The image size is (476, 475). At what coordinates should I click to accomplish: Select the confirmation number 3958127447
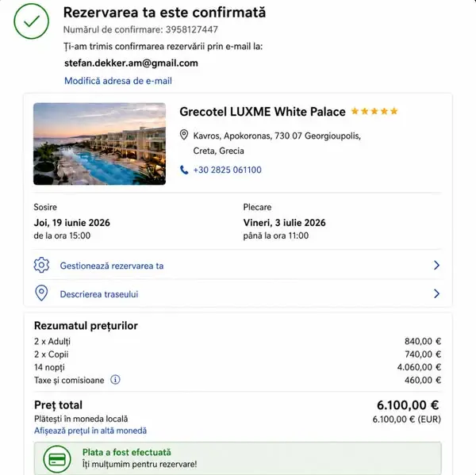192,30
